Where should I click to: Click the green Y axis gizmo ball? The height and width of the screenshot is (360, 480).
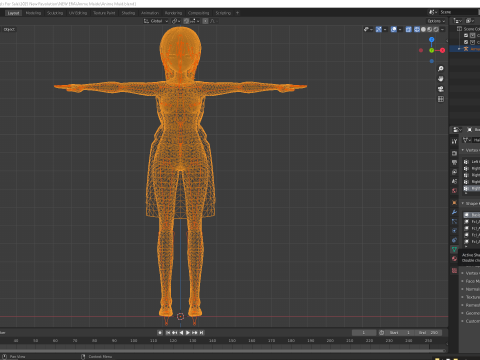pyautogui.click(x=432, y=50)
